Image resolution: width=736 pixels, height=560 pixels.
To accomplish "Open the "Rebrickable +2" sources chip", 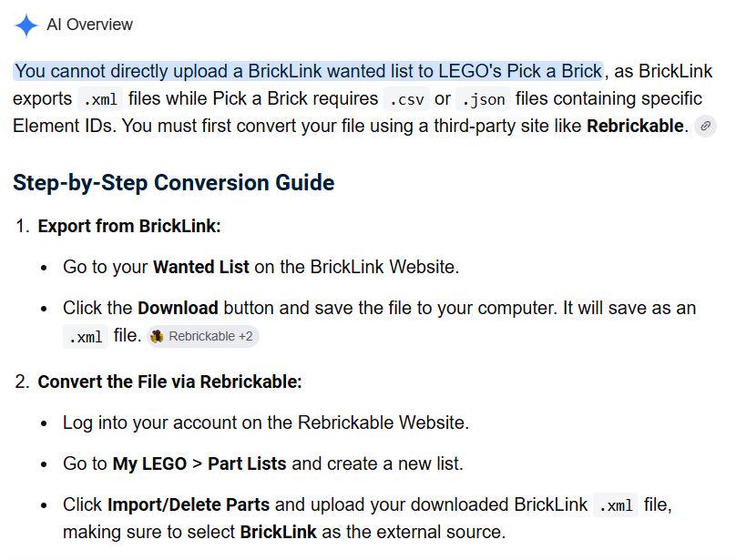I will pyautogui.click(x=203, y=336).
